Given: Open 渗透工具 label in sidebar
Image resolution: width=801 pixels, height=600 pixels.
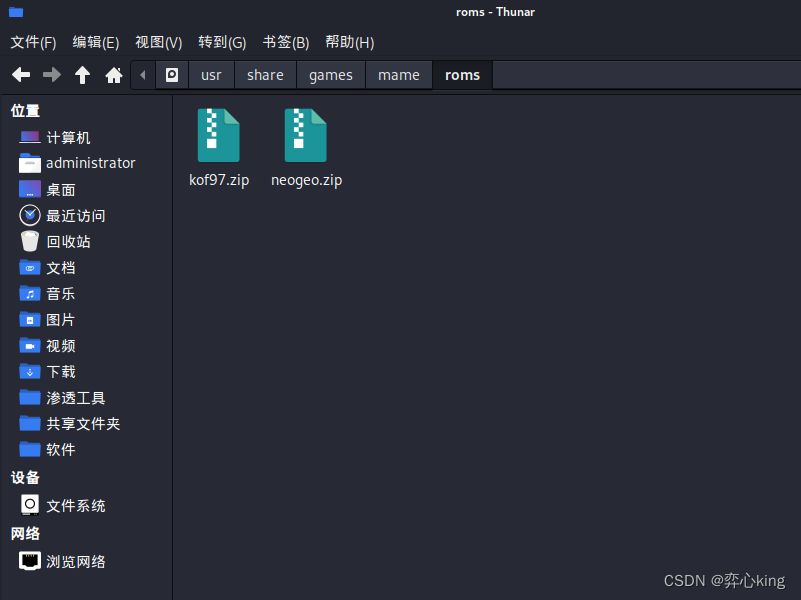Looking at the screenshot, I should tap(76, 398).
